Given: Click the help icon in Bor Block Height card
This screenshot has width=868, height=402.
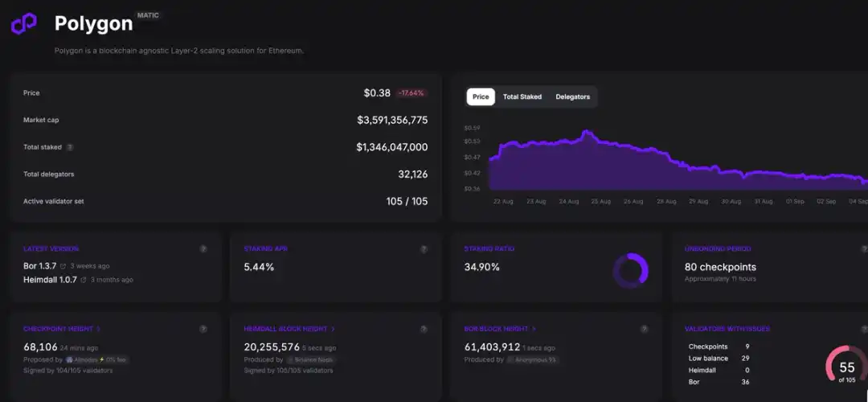Looking at the screenshot, I should (x=644, y=329).
